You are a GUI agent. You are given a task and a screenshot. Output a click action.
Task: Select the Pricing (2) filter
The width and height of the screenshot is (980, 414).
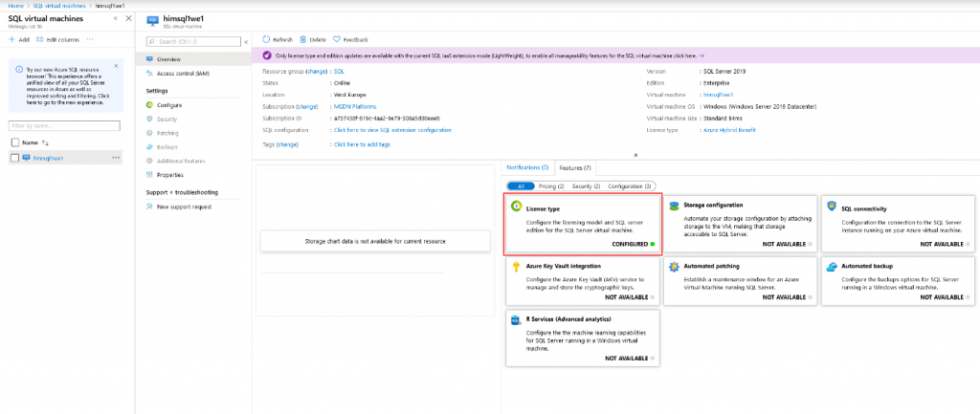[551, 186]
